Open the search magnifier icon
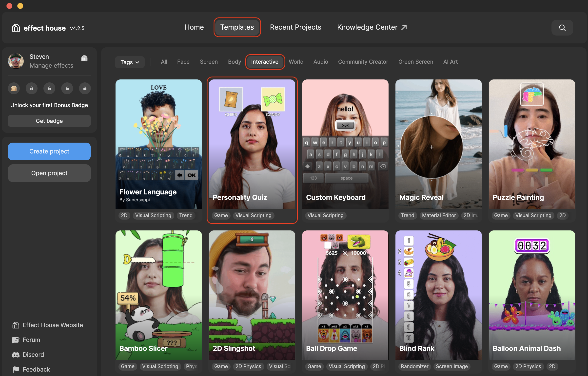 pos(562,28)
